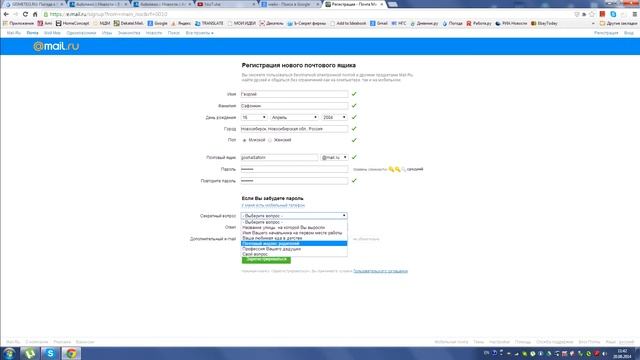The width and height of the screenshot is (640, 360).
Task: Open uTorrent from the taskbar
Action: point(30,353)
